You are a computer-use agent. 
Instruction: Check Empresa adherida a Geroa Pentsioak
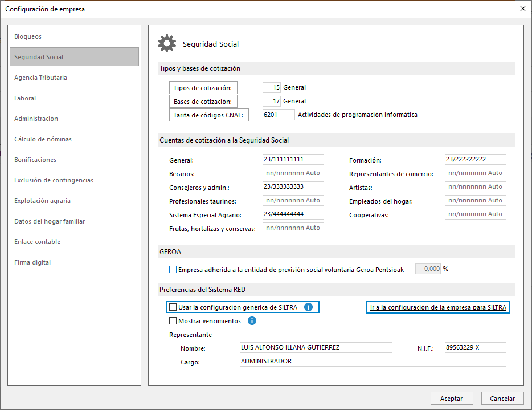[x=173, y=270]
